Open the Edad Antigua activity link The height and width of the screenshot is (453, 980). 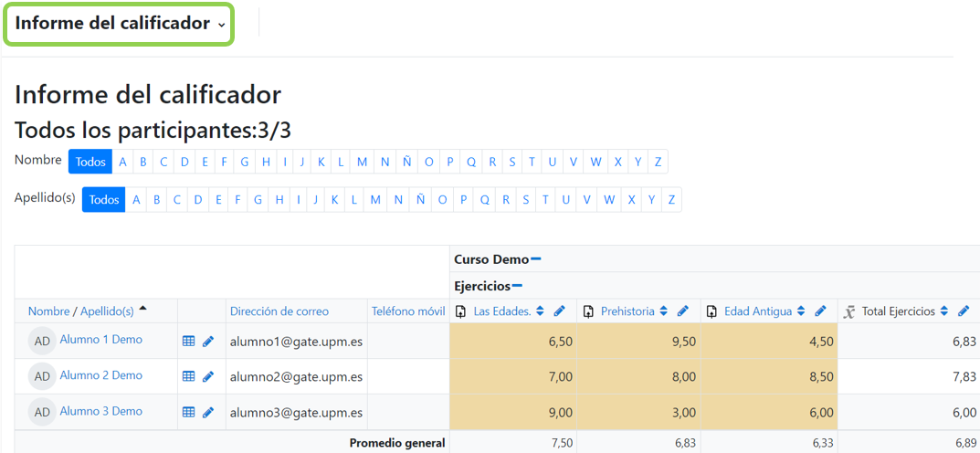(757, 311)
